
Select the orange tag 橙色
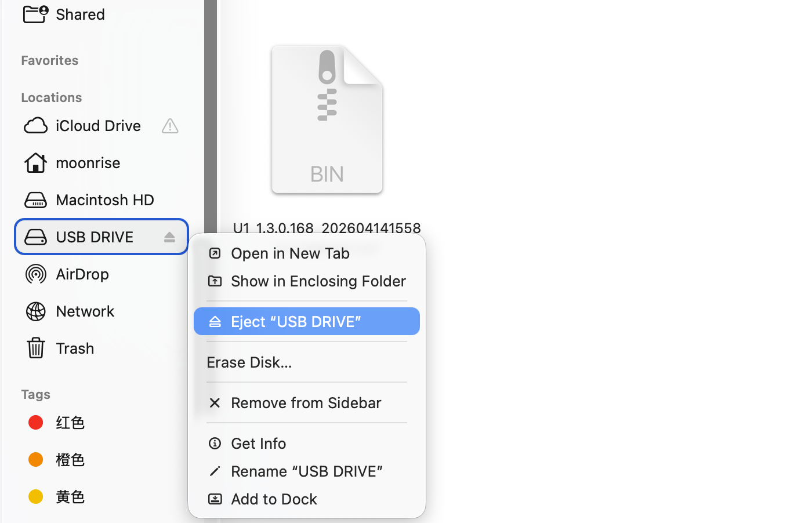[70, 460]
